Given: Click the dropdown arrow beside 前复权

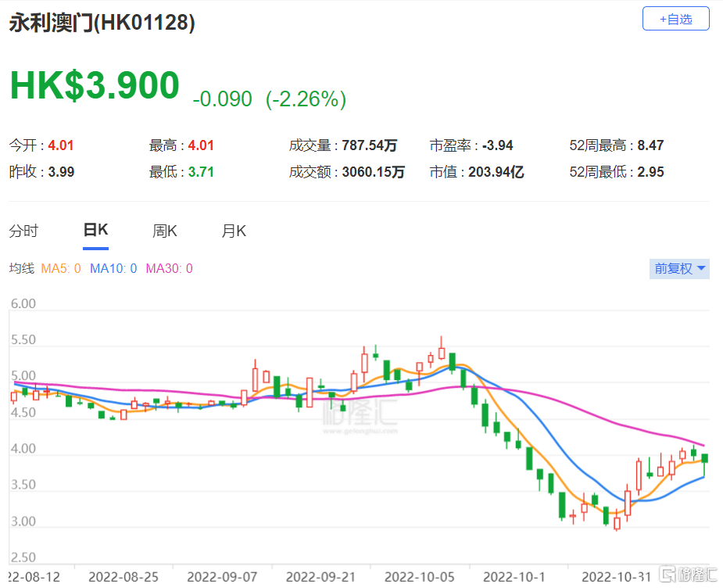Looking at the screenshot, I should [700, 268].
